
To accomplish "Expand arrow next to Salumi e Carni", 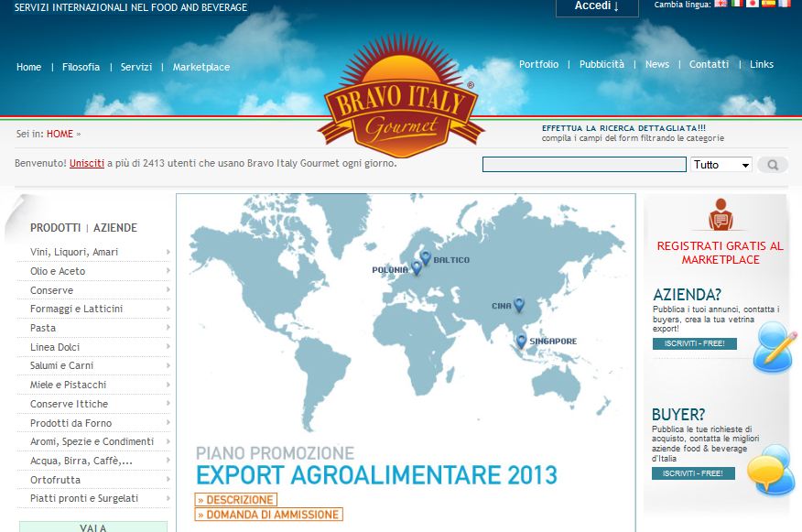I will [x=168, y=365].
